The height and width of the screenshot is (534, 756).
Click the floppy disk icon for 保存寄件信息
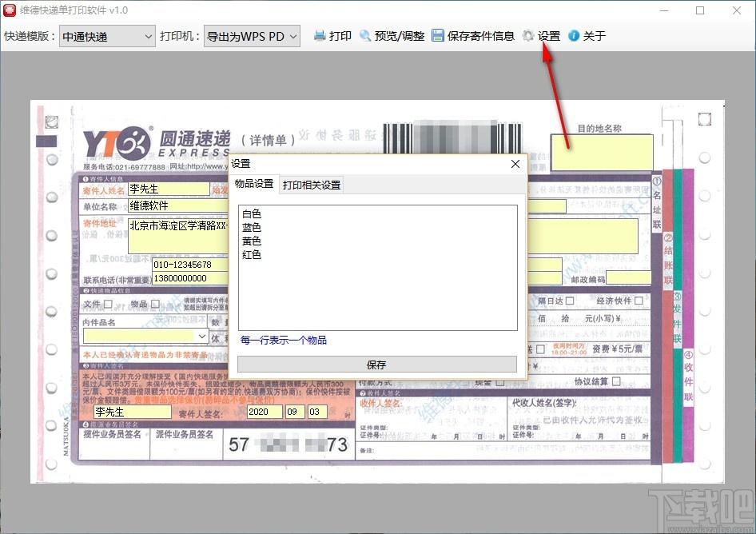438,36
